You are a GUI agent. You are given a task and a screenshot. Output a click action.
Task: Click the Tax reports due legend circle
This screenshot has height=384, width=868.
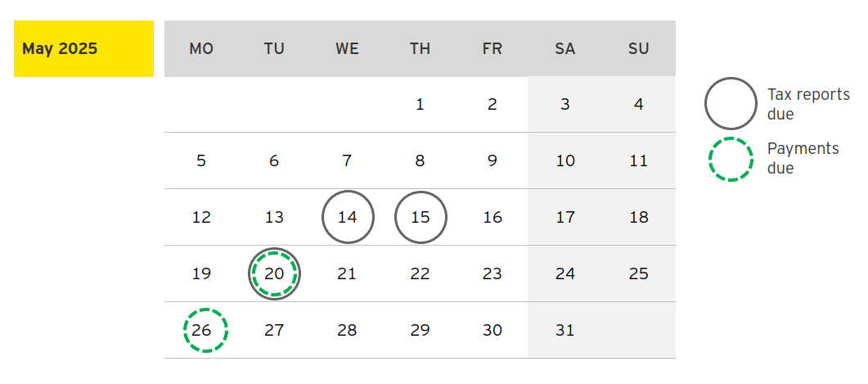click(731, 104)
